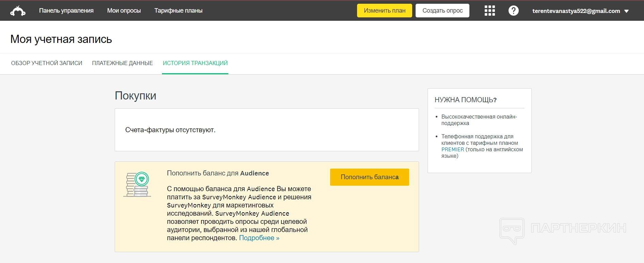Open Тарифные планы in top navigation

(178, 11)
